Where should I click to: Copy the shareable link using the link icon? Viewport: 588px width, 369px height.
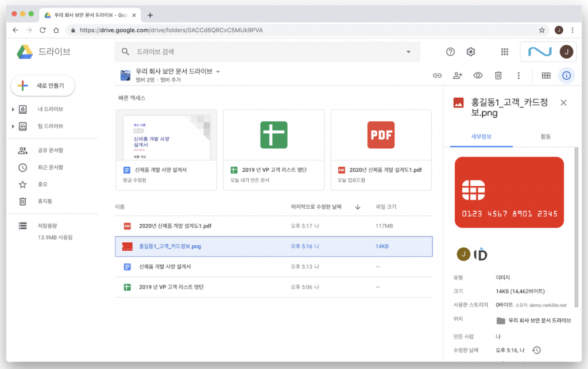click(x=436, y=75)
